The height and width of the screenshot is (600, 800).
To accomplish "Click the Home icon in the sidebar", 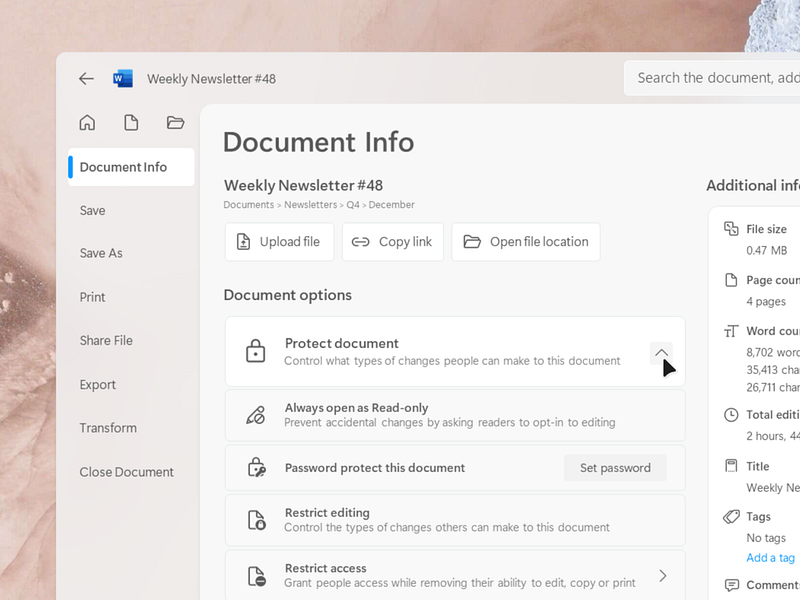I will [87, 122].
